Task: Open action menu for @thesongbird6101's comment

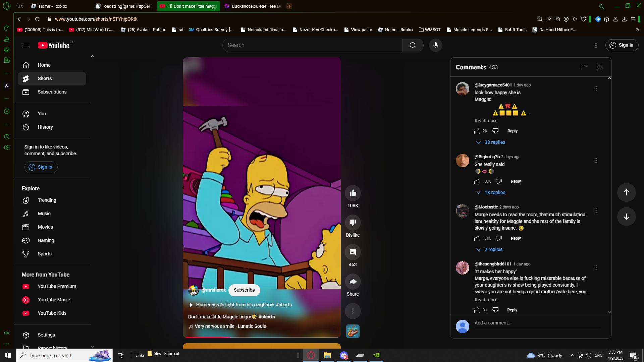Action: pyautogui.click(x=596, y=268)
